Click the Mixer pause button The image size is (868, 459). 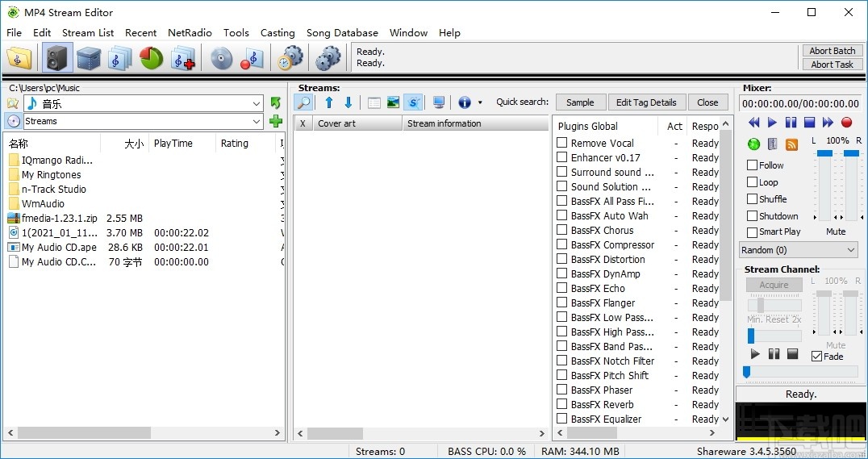pos(791,123)
